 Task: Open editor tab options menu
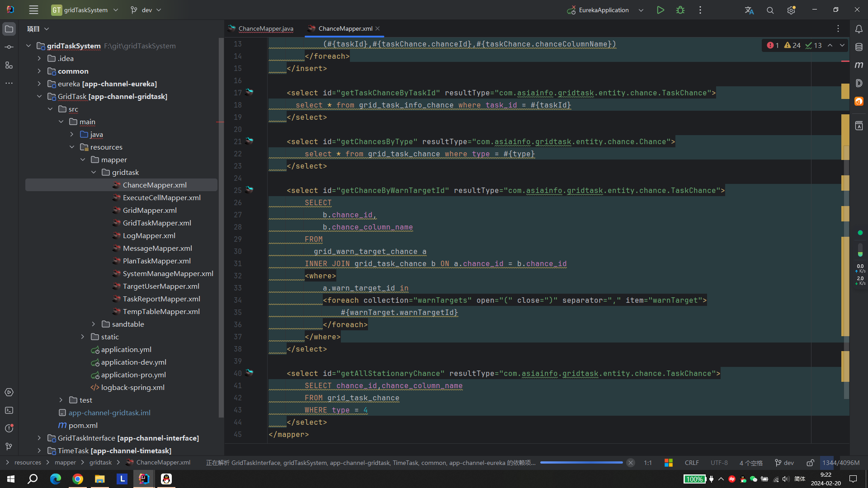pos(838,28)
